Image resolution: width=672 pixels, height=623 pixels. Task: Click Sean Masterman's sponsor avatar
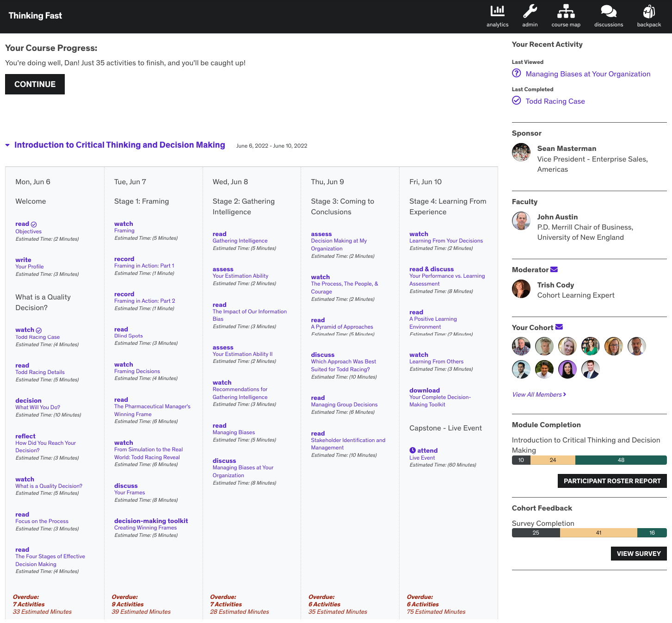coord(521,152)
